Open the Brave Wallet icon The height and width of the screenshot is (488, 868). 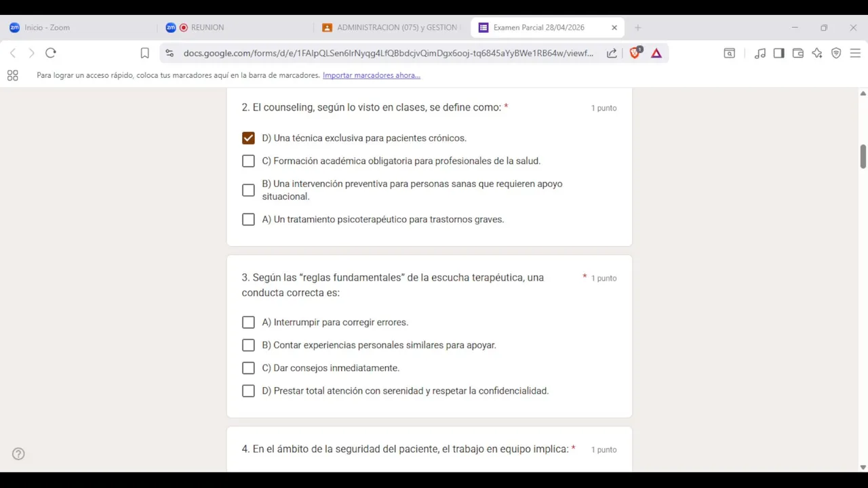point(798,53)
